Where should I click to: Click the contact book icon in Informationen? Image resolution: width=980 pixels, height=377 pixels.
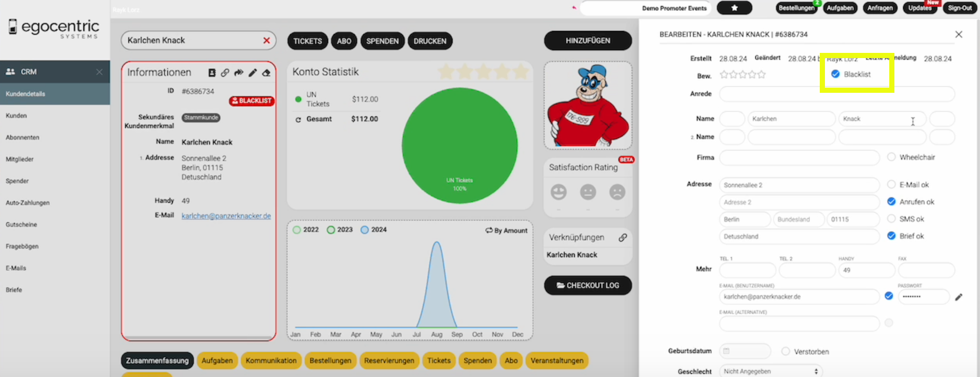coord(212,73)
